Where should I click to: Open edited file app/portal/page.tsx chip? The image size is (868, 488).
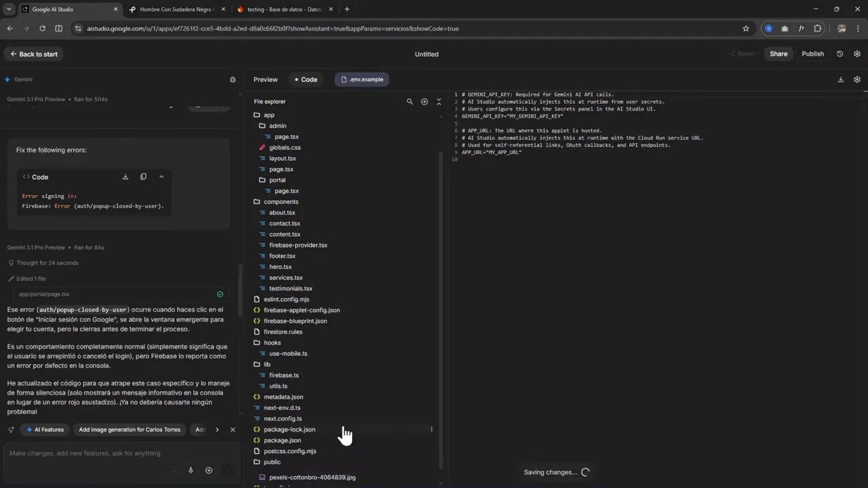pos(121,294)
